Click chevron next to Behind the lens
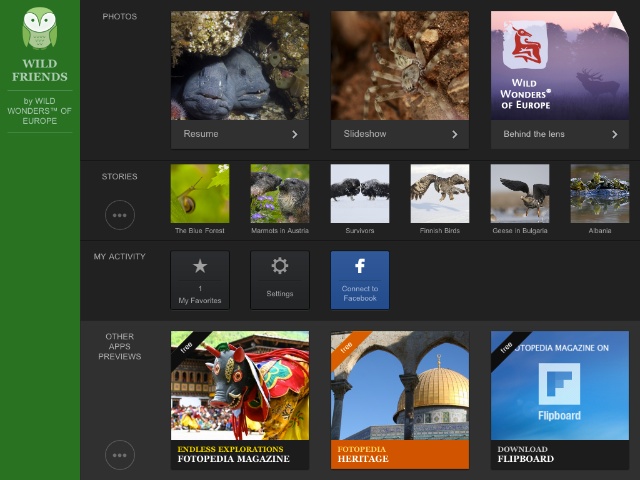Viewport: 640px width, 480px height. pyautogui.click(x=615, y=134)
